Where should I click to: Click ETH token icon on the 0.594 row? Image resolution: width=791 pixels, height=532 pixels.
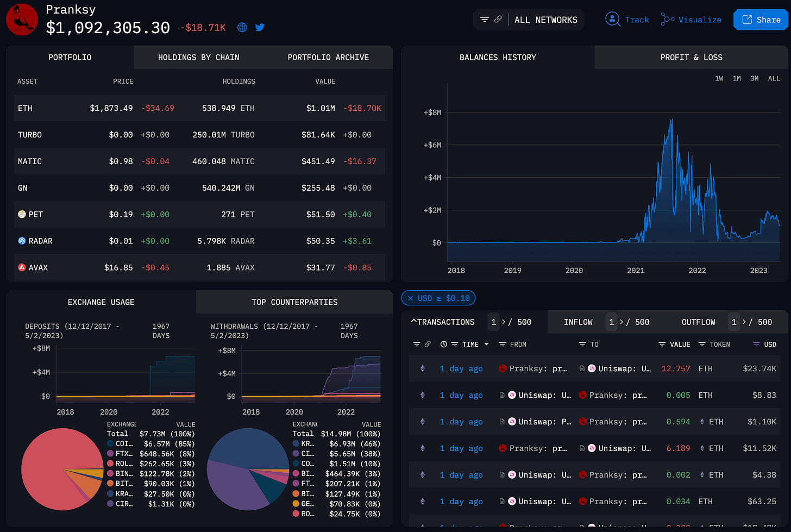(702, 422)
